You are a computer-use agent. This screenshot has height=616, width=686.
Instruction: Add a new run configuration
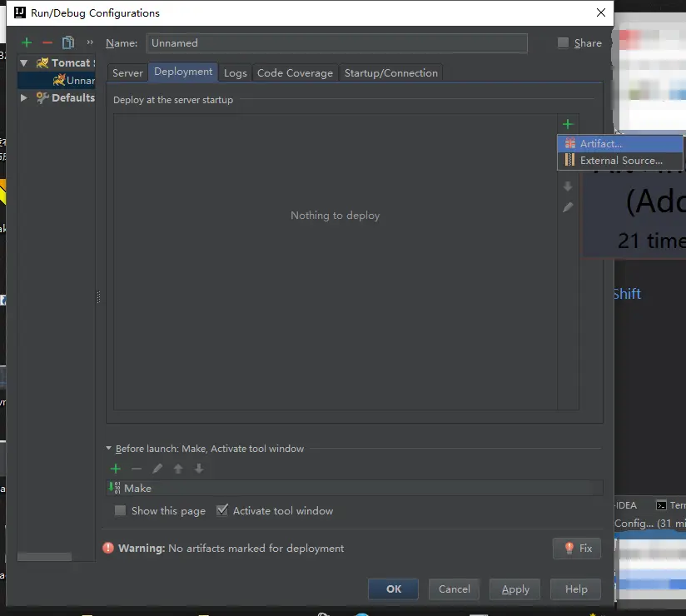[x=27, y=42]
